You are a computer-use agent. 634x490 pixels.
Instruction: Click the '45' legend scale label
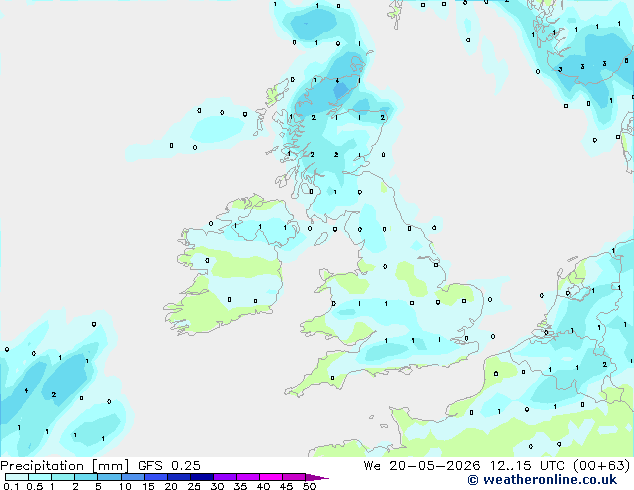286,486
